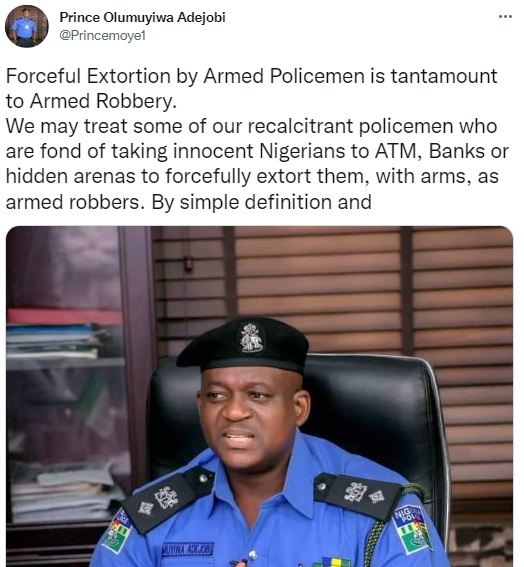Visit the @Princemoye1 handle link
The width and height of the screenshot is (524, 567).
click(x=102, y=35)
